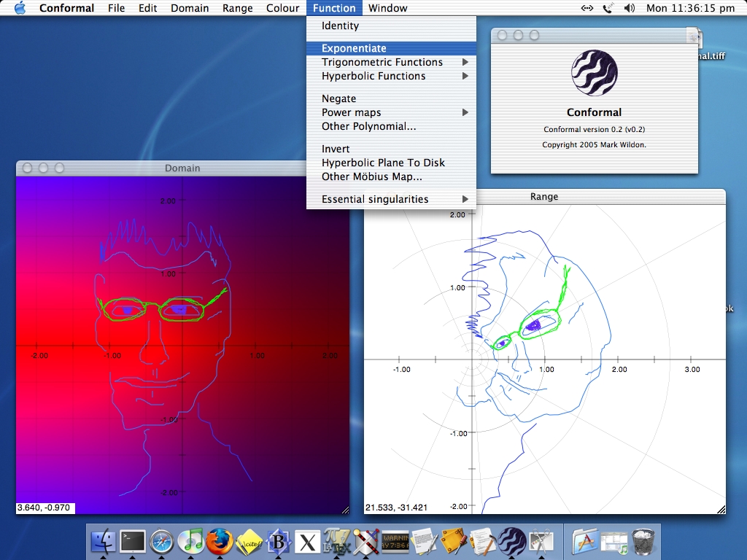Choose Negate function
Image resolution: width=747 pixels, height=560 pixels.
[x=391, y=98]
